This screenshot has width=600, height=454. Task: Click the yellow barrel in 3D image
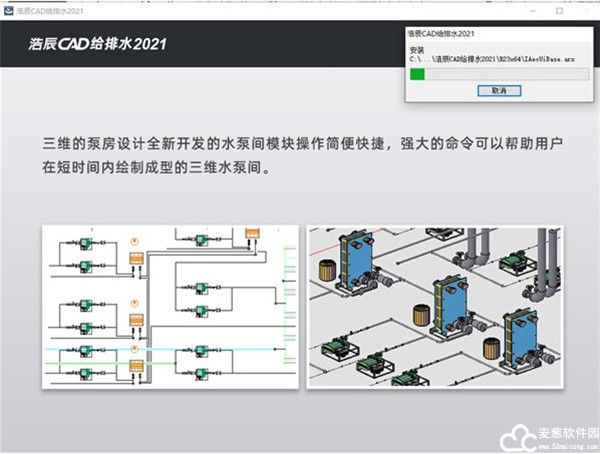coord(326,269)
